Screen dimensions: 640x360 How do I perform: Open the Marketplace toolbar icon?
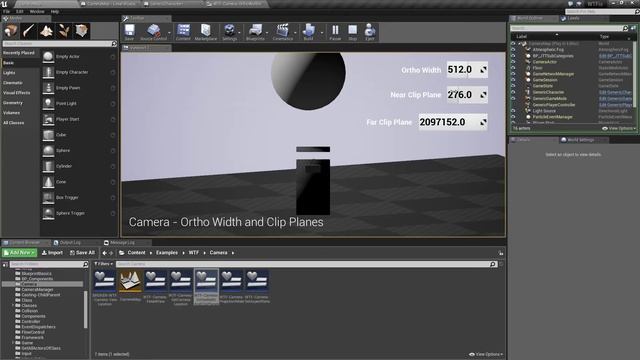coord(206,32)
